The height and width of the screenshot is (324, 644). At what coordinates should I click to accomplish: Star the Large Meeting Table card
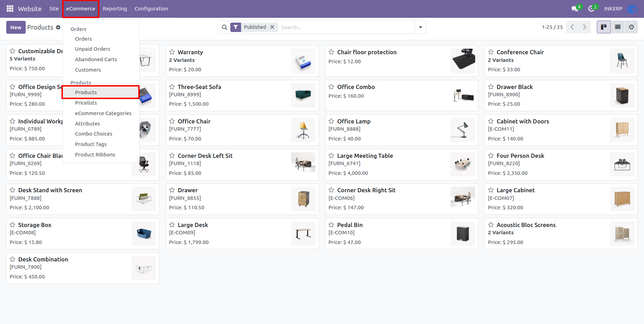pyautogui.click(x=331, y=156)
